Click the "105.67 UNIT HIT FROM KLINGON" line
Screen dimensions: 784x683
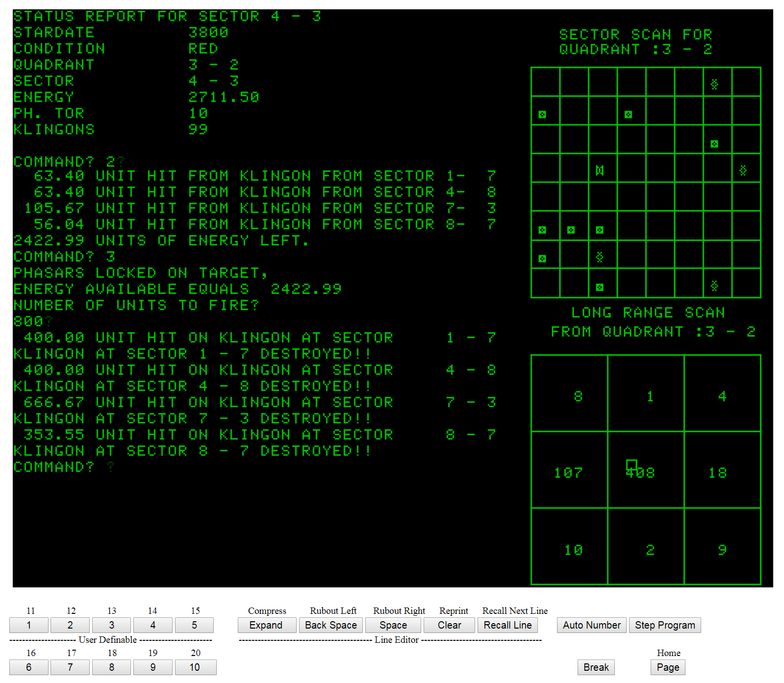pos(260,208)
